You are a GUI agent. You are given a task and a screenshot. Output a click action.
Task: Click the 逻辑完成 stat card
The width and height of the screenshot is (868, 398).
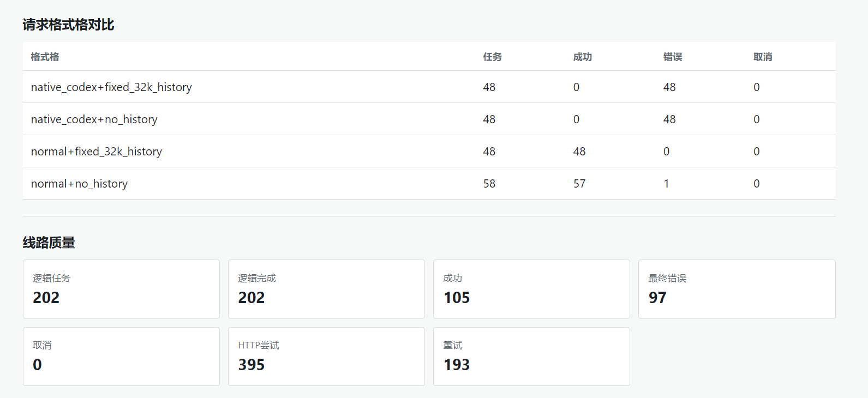point(326,289)
